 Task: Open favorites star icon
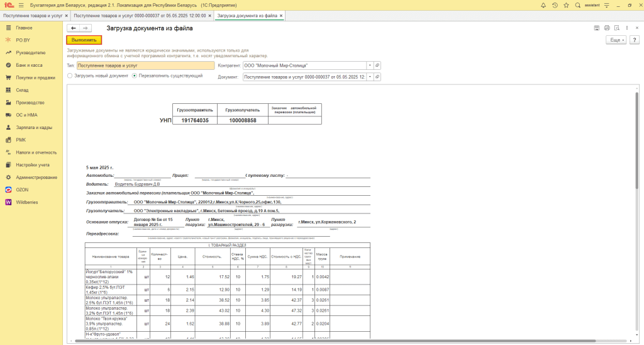[567, 5]
